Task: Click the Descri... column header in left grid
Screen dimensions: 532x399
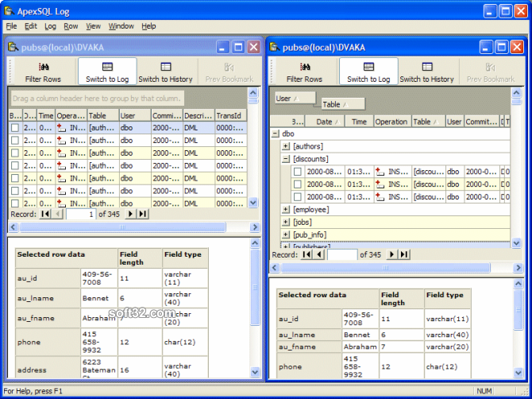Action: coord(199,116)
